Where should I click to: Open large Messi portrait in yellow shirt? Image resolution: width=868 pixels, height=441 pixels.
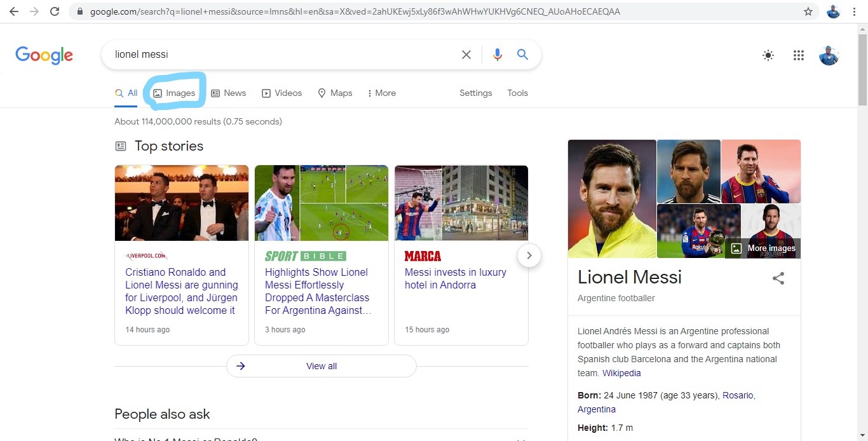click(612, 199)
